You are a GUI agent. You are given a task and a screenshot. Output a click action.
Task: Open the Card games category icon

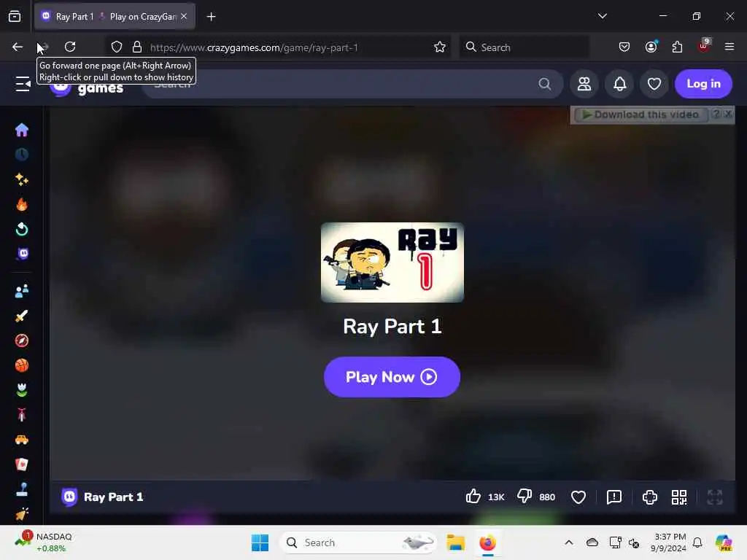[22, 464]
